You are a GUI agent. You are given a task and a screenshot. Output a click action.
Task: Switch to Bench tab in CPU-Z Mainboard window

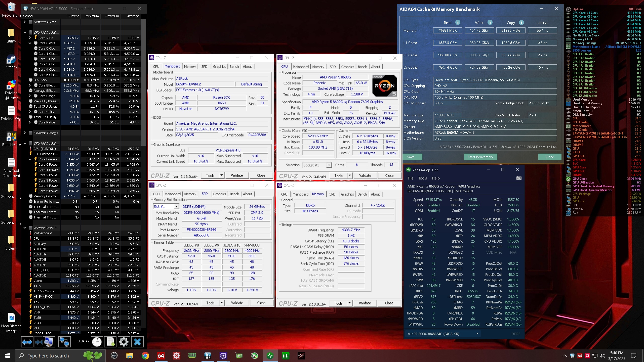(x=234, y=66)
